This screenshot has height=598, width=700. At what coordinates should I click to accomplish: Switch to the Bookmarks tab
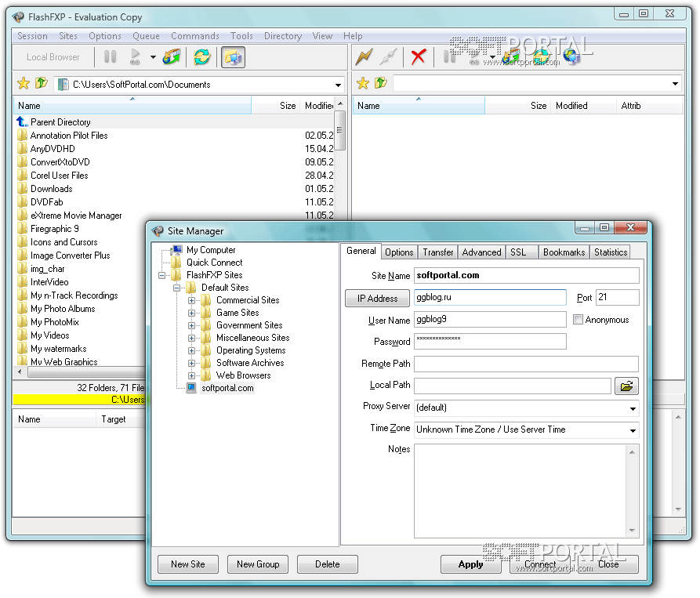[x=564, y=252]
